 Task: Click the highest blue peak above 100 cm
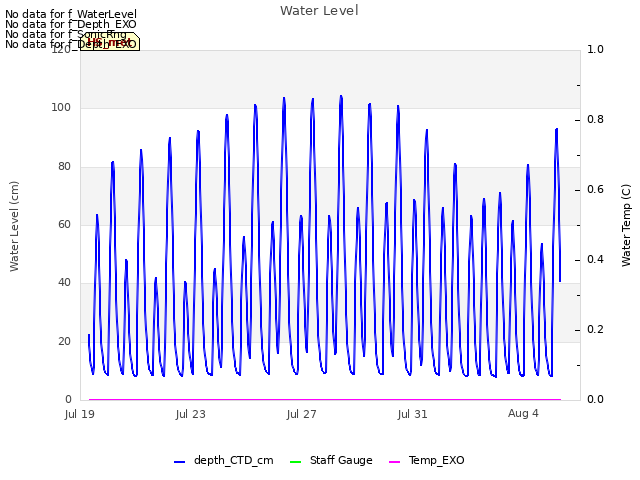(341, 97)
